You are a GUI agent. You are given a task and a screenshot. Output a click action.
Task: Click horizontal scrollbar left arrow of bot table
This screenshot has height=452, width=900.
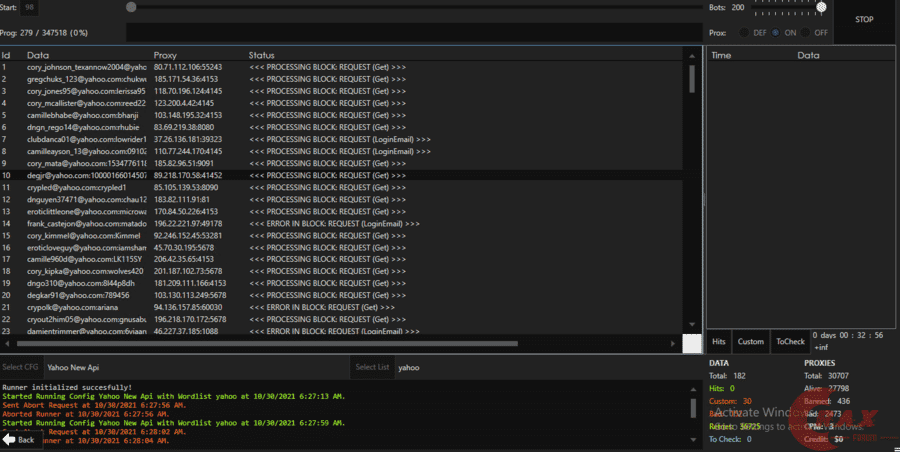tap(6, 343)
